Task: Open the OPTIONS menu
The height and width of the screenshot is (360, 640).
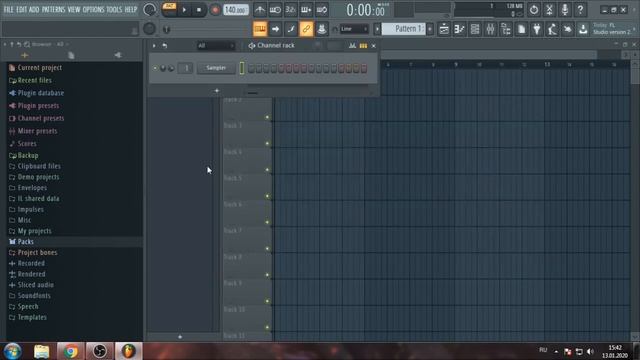Action: pos(93,9)
